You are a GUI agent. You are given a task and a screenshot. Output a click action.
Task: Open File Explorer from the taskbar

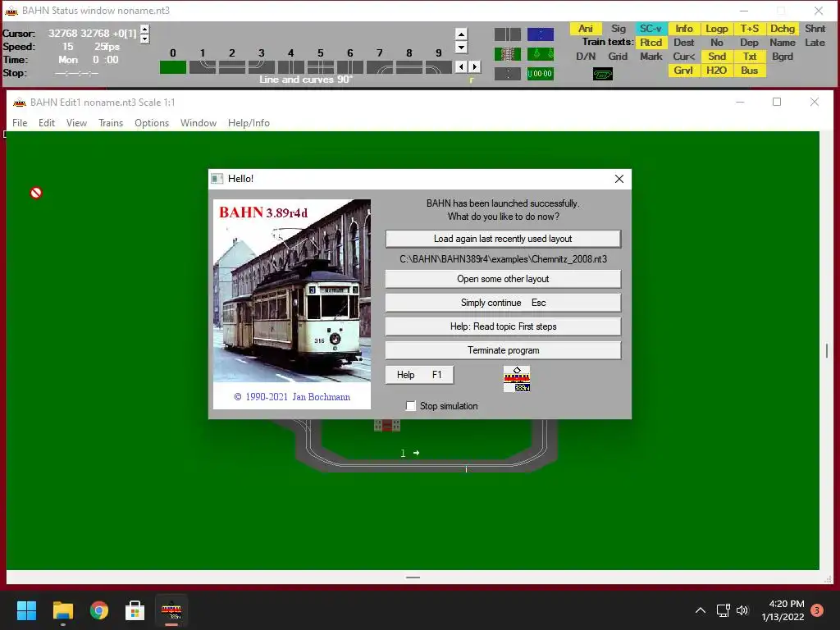pyautogui.click(x=63, y=610)
